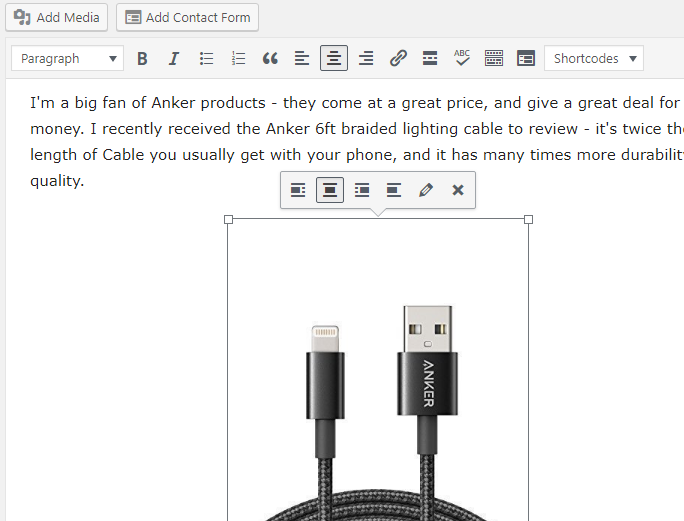The height and width of the screenshot is (521, 684).
Task: Toggle bold formatting
Action: [x=142, y=58]
